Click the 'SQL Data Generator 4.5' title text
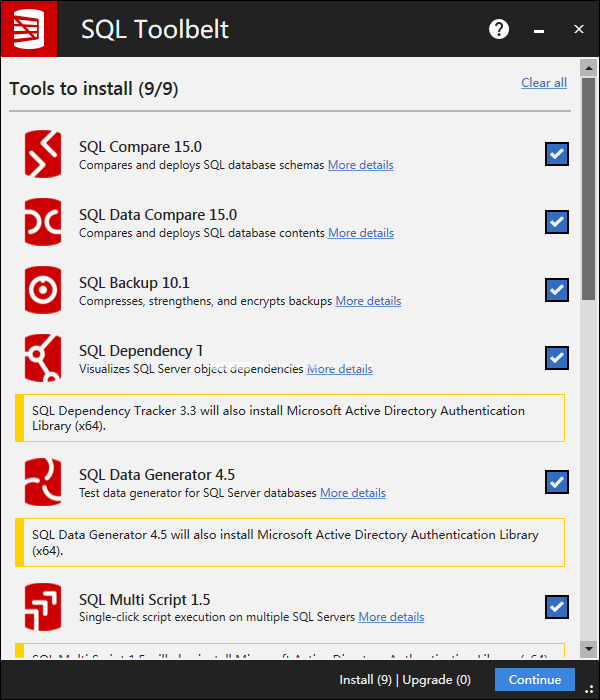Screen dimensions: 600x700 tap(157, 475)
